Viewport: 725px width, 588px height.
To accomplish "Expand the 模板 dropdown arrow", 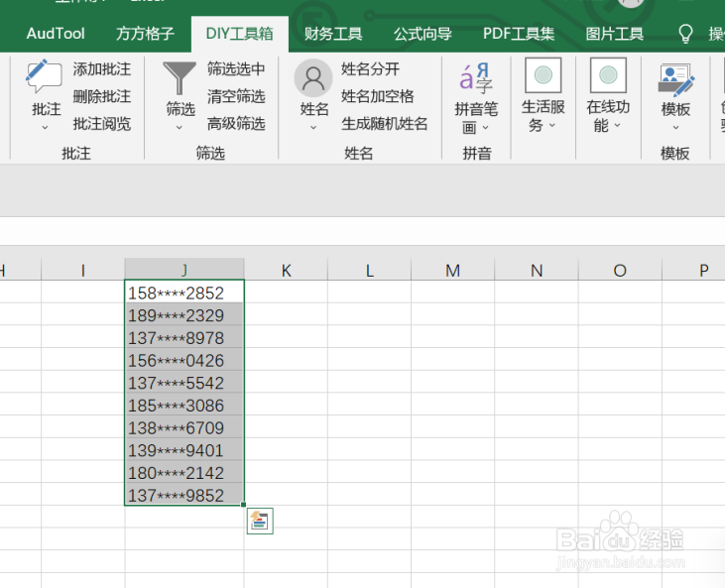I will coord(675,128).
